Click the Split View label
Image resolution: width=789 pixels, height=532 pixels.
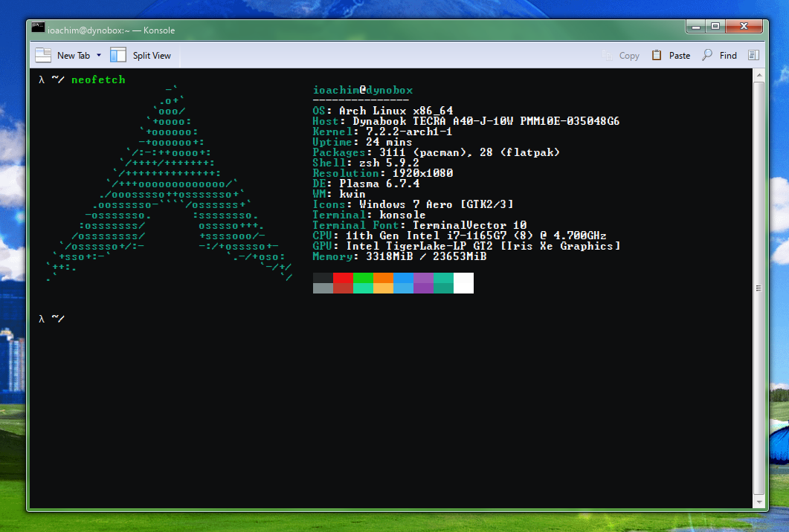[x=152, y=56]
